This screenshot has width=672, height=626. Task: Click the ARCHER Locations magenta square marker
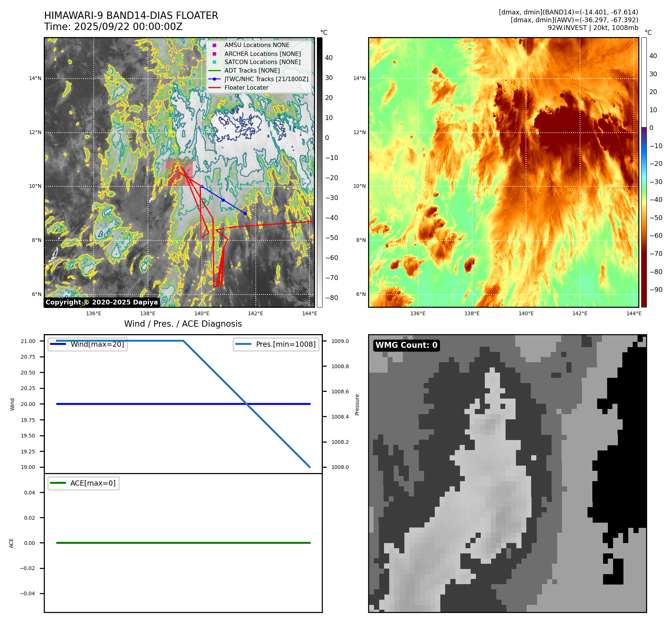[214, 54]
